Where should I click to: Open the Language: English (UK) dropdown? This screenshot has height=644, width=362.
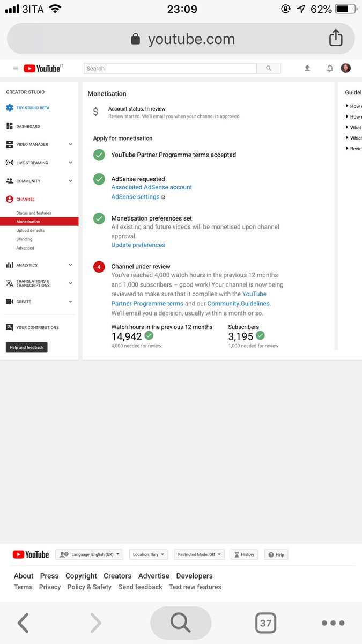[x=89, y=554]
